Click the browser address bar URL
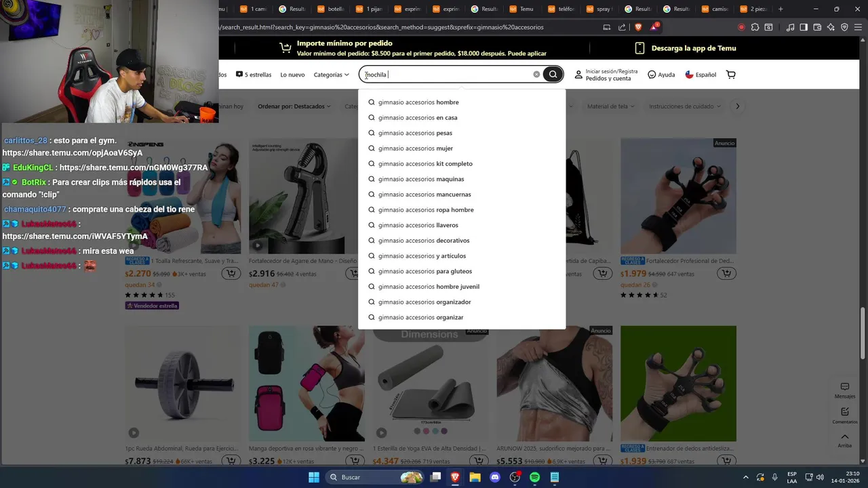The width and height of the screenshot is (868, 488). tap(382, 27)
